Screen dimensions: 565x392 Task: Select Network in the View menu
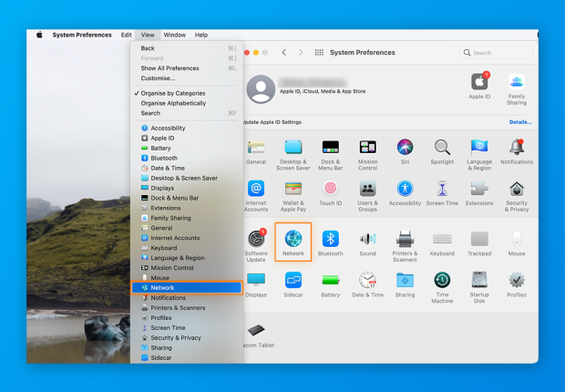[x=162, y=288]
